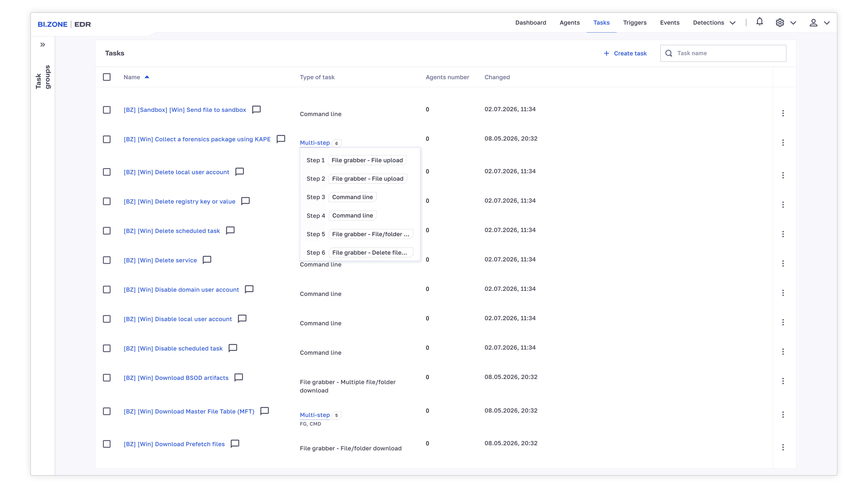Open comment icon for Delete local user account
This screenshot has height=488, width=868.
click(x=239, y=171)
